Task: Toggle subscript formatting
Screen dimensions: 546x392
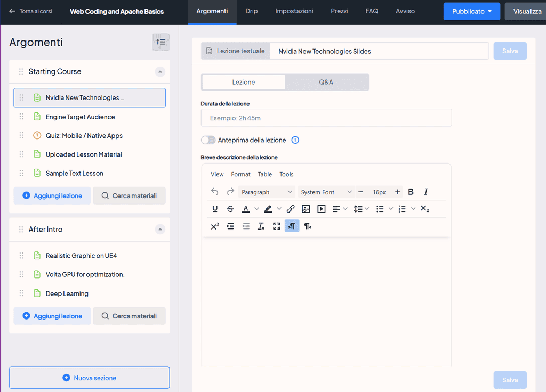Action: 424,209
